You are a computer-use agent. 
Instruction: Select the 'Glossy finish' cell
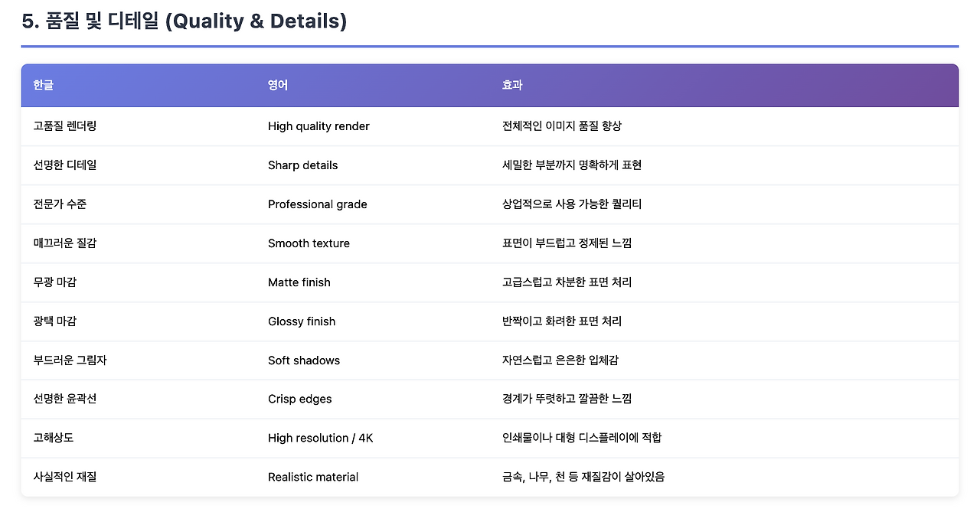coord(302,321)
